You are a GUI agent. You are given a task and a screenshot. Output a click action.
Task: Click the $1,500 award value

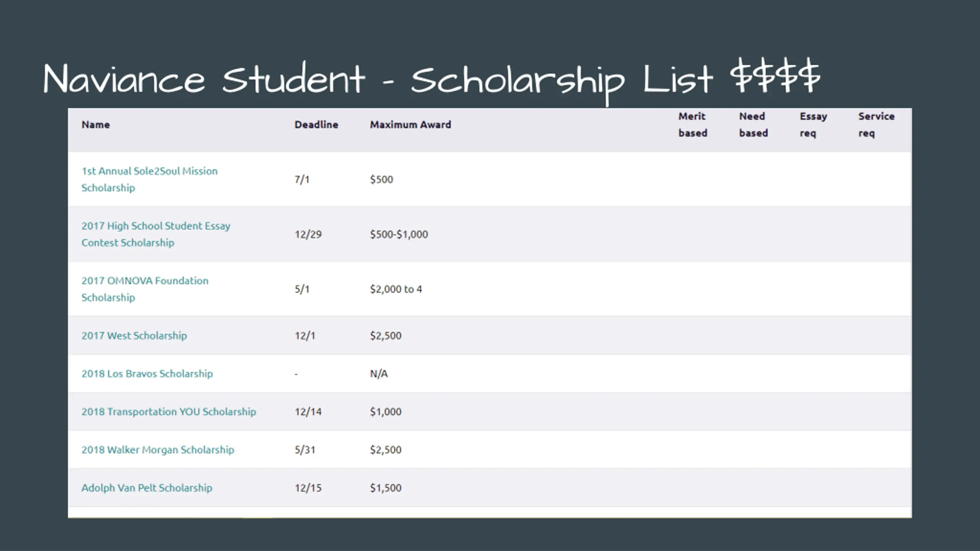click(x=385, y=488)
